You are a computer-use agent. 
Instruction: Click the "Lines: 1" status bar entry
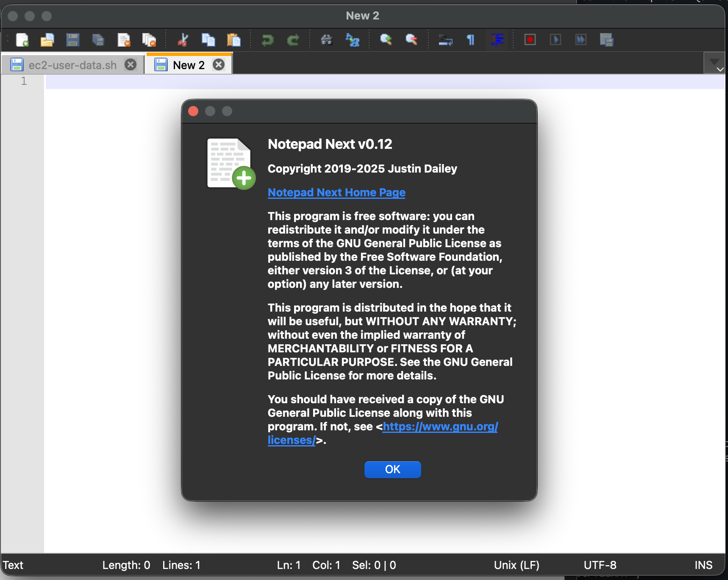pyautogui.click(x=181, y=565)
